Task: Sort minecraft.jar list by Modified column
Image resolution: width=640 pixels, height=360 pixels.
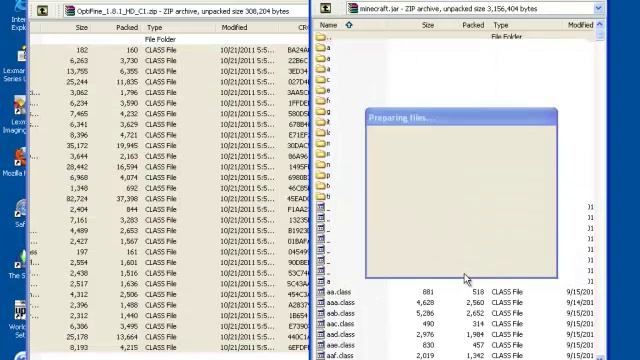Action: (580, 25)
